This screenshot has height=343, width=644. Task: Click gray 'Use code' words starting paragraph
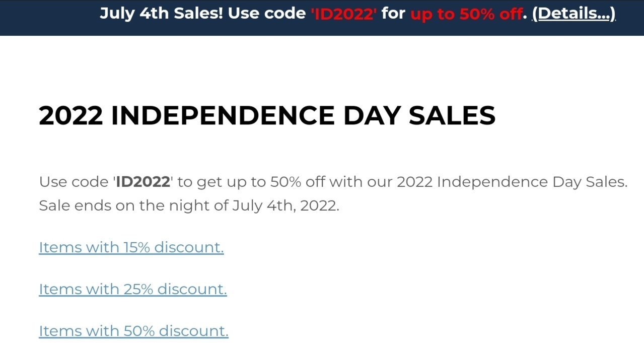click(x=74, y=182)
